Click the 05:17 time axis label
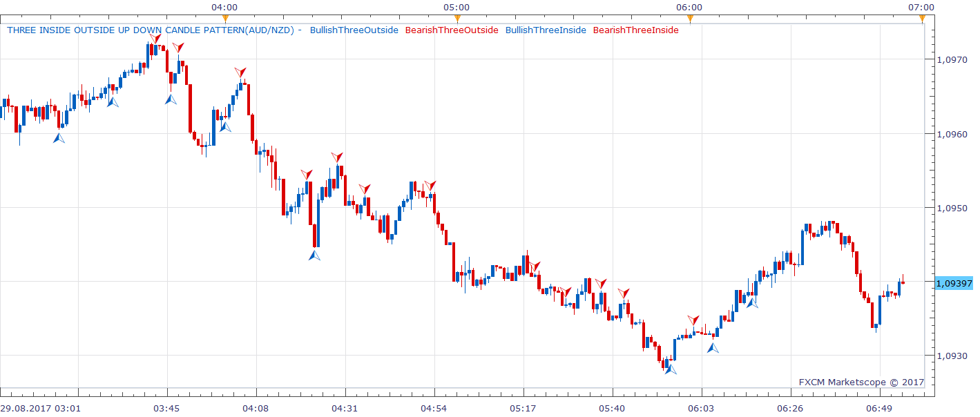The height and width of the screenshot is (417, 980). coord(523,408)
